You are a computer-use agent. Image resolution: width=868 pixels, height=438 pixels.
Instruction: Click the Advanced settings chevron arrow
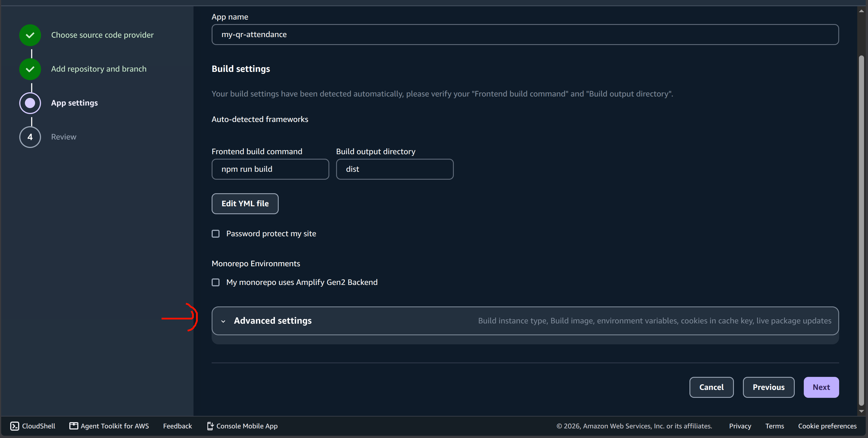223,321
